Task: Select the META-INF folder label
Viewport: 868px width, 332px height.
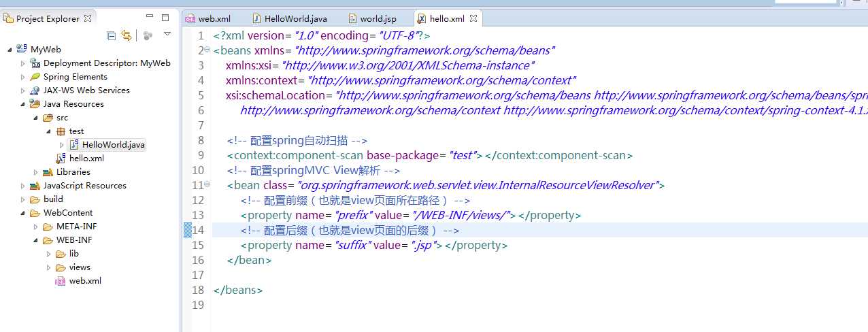Action: 76,226
